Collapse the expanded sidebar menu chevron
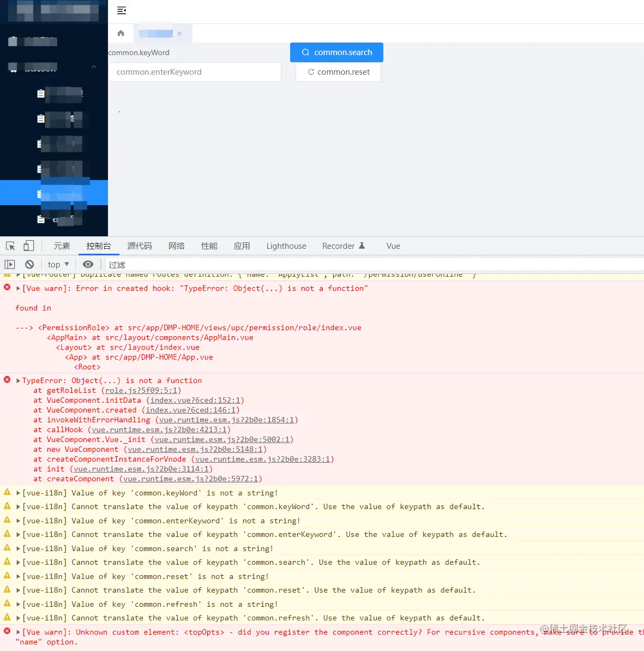Viewport: 644px width, 651px height. pyautogui.click(x=94, y=67)
